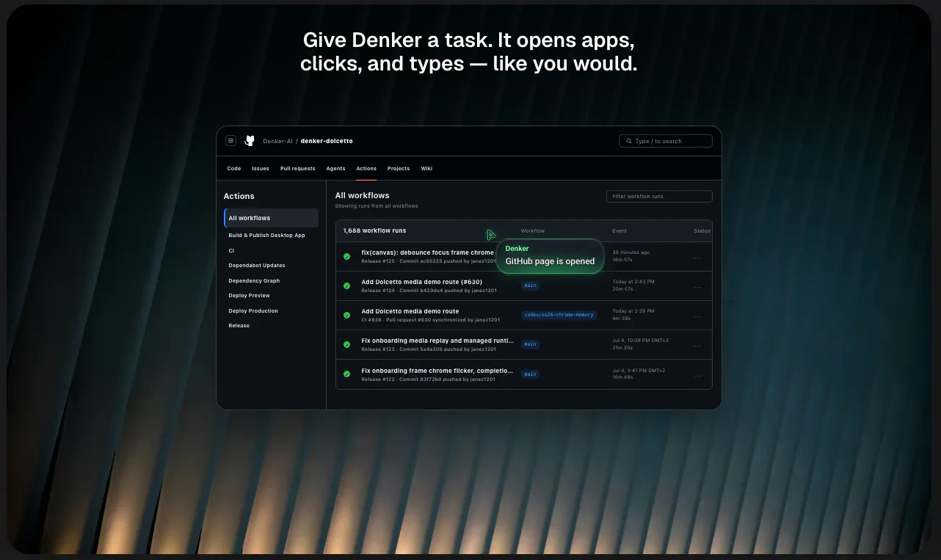Open the Dependabot Updates workflow
Image resolution: width=941 pixels, height=560 pixels.
click(x=257, y=266)
